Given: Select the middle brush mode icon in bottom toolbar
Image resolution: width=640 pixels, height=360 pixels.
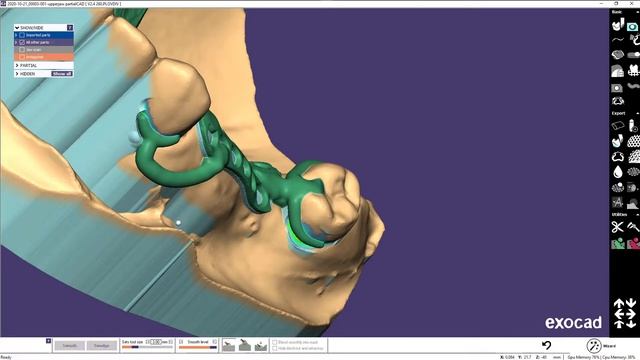Looking at the screenshot, I should (244, 345).
